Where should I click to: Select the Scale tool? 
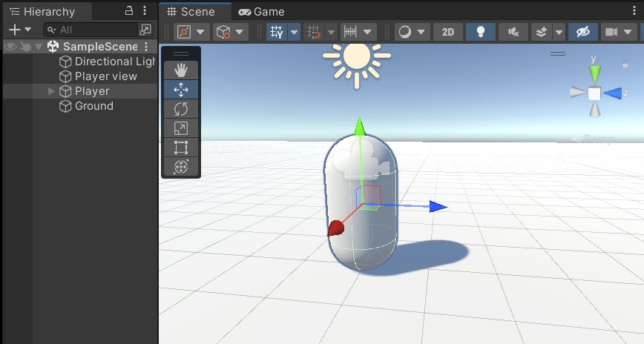(181, 128)
